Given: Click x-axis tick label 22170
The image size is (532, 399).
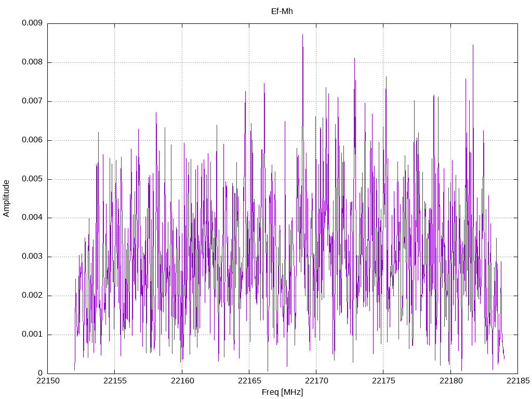Looking at the screenshot, I should [x=316, y=381].
